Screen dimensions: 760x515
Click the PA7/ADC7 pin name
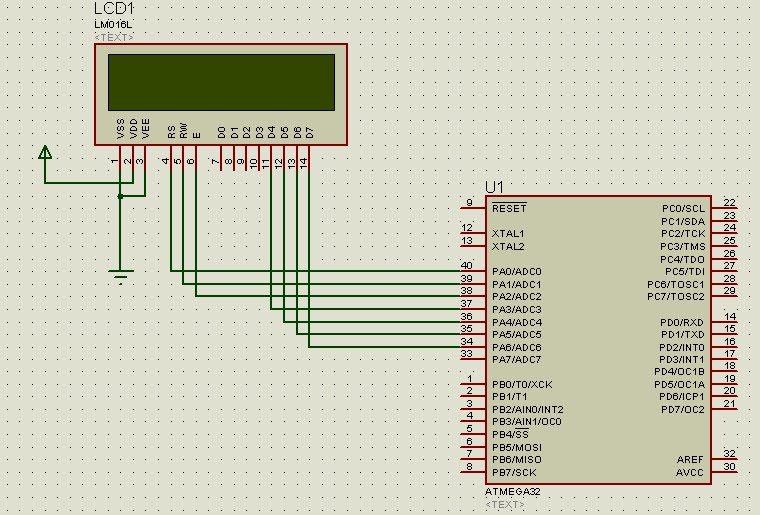coord(517,359)
